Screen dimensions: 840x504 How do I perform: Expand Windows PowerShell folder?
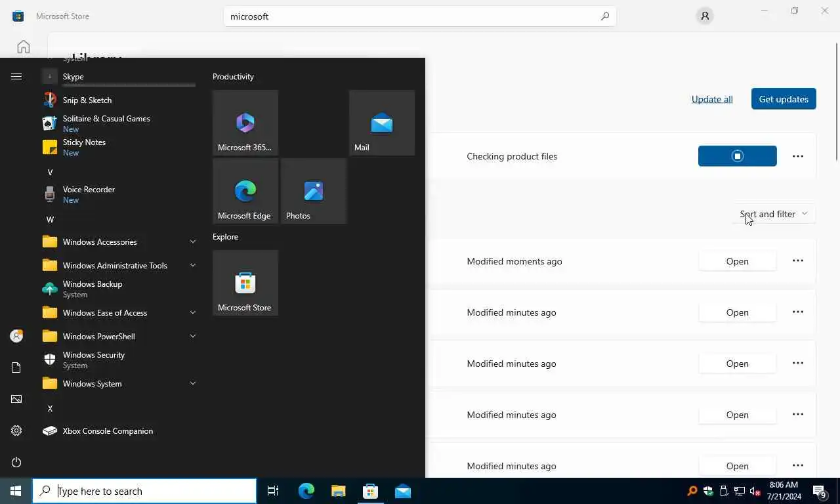tap(118, 337)
